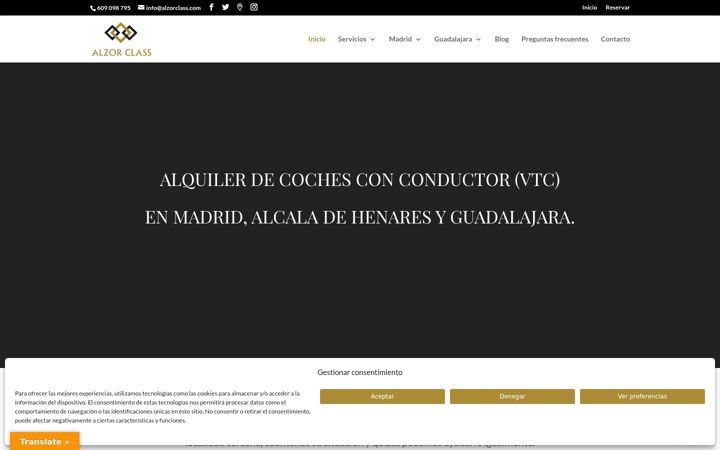Expand the Servicios dropdown chevron
Viewport: 720px width, 450px height.
pos(373,39)
